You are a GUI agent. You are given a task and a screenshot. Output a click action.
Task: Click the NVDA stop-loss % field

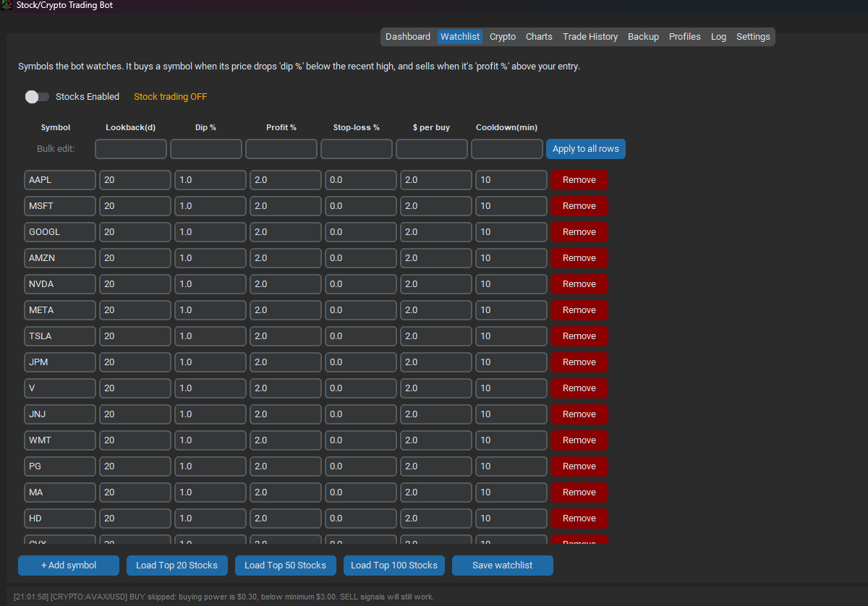[361, 284]
